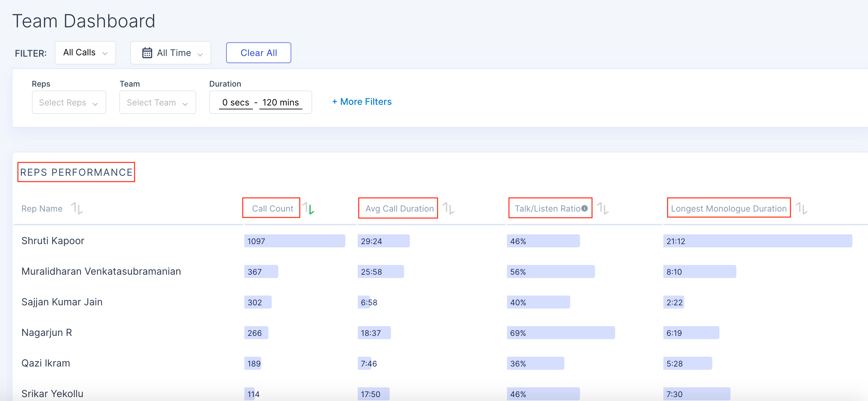Click Muralidharan Venkatasubramanian rep name
The width and height of the screenshot is (868, 401).
101,271
